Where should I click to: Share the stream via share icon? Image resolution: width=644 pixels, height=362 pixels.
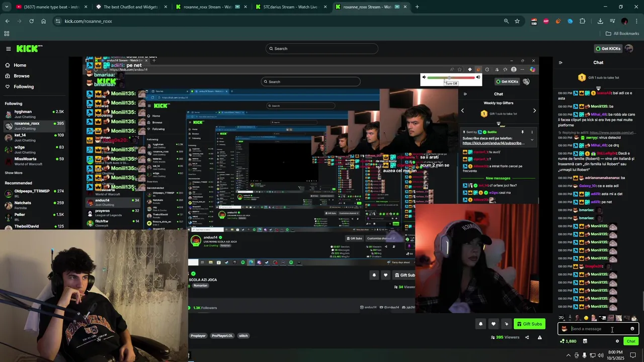[x=527, y=337]
